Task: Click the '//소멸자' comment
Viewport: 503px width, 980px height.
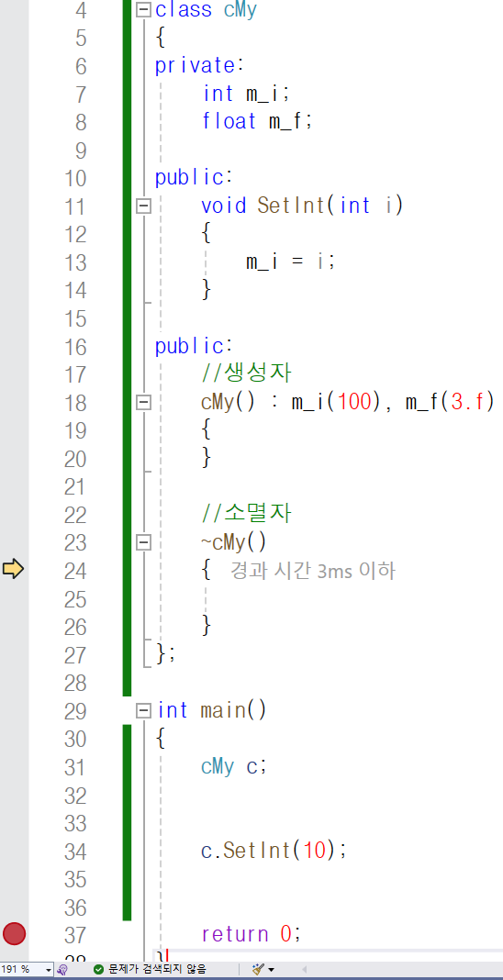Action: (x=248, y=514)
